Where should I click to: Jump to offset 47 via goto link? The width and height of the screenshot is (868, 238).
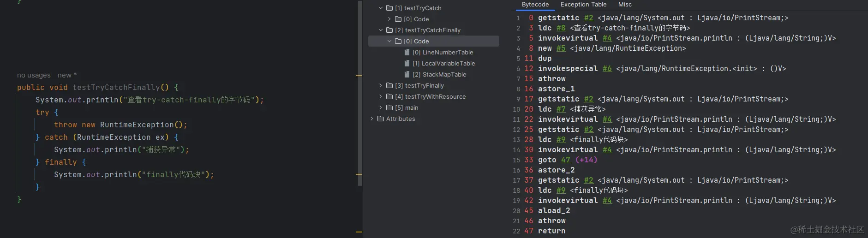(566, 160)
